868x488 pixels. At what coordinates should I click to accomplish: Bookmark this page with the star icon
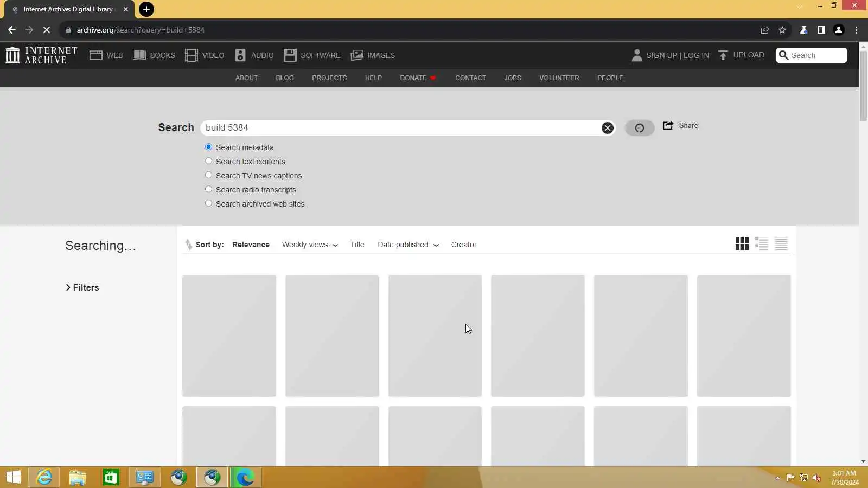tap(782, 30)
